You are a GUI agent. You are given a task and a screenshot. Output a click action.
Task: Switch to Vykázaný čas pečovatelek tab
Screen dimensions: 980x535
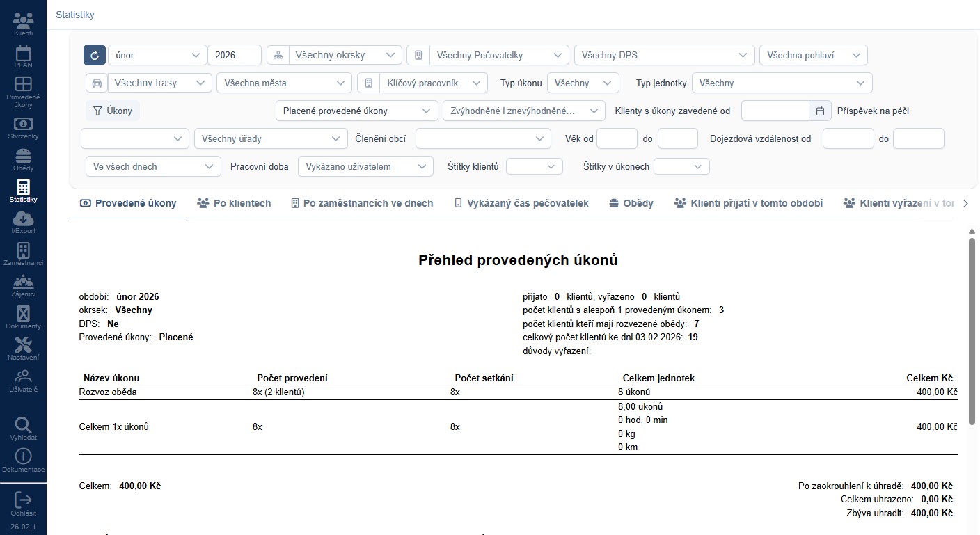coord(521,203)
